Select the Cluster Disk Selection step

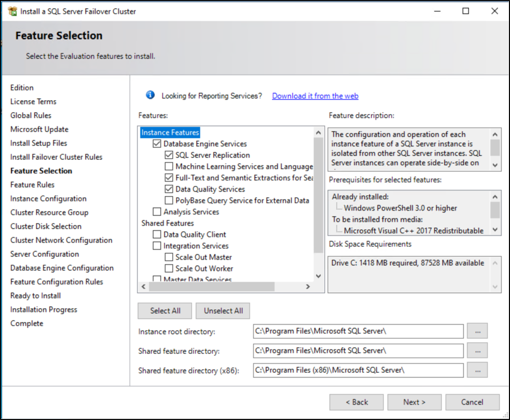coord(46,226)
